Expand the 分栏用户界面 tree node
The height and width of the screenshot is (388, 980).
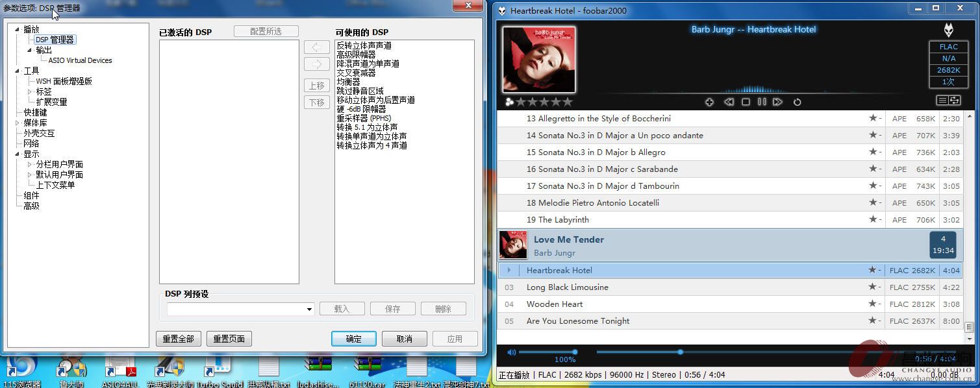click(30, 164)
